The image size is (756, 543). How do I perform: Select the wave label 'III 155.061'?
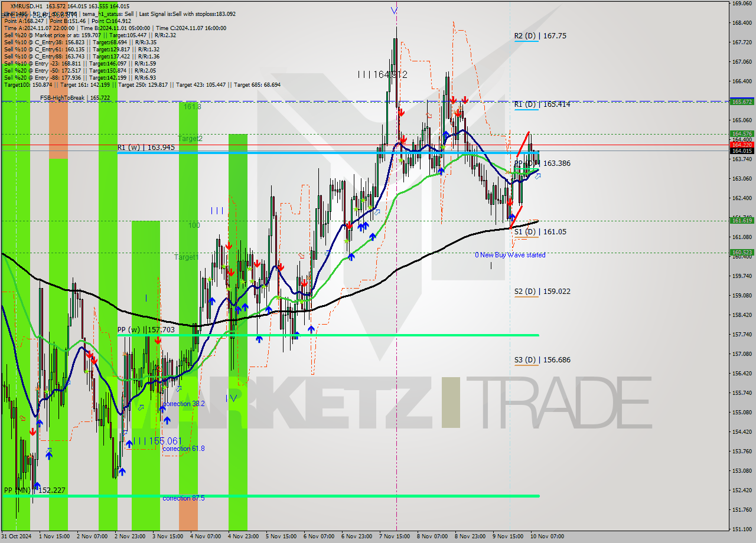pos(157,441)
